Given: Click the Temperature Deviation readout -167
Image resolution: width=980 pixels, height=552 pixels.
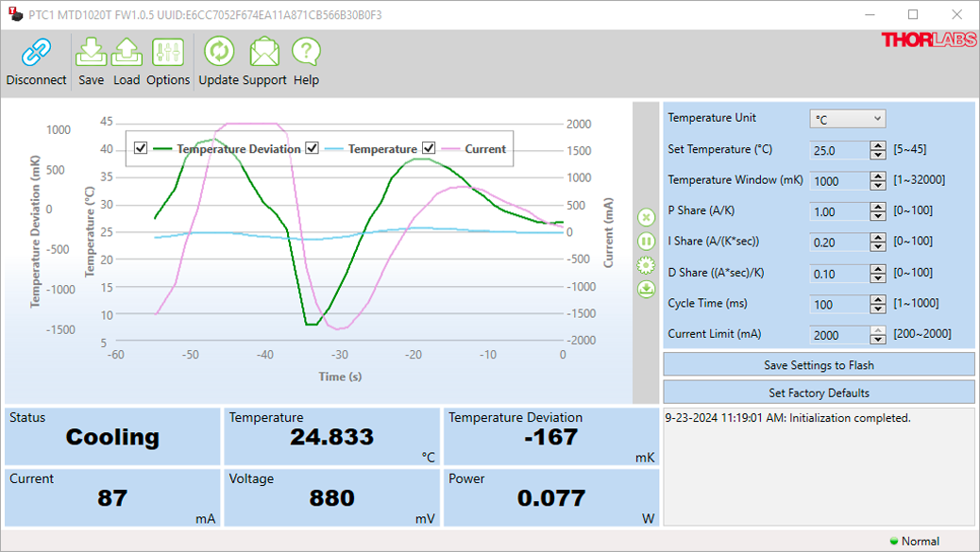Looking at the screenshot, I should 551,437.
